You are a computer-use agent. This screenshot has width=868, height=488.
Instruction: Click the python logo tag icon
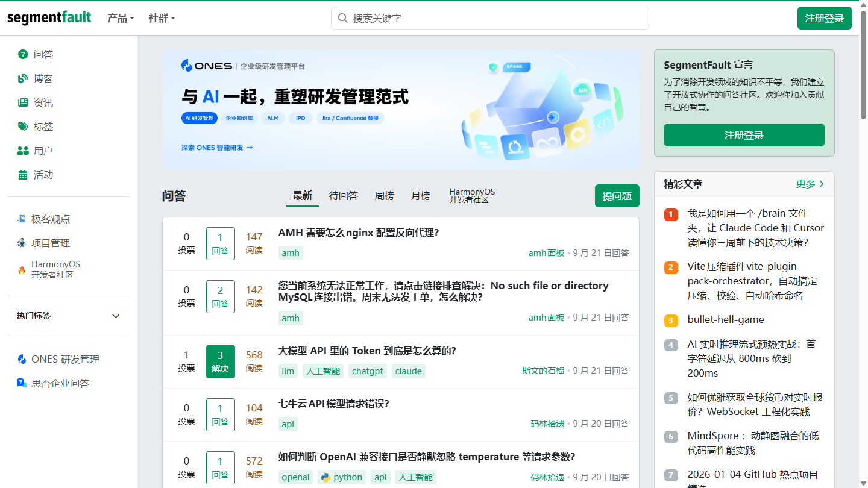326,477
